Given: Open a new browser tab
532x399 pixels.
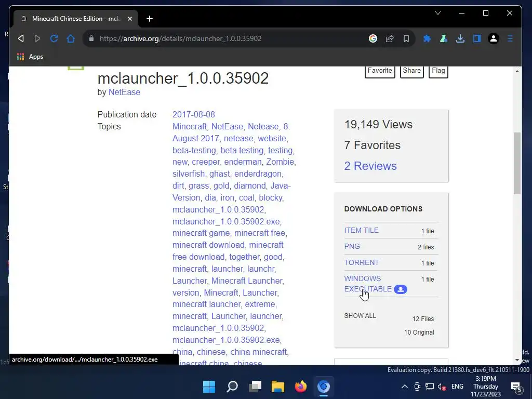Looking at the screenshot, I should tap(150, 19).
